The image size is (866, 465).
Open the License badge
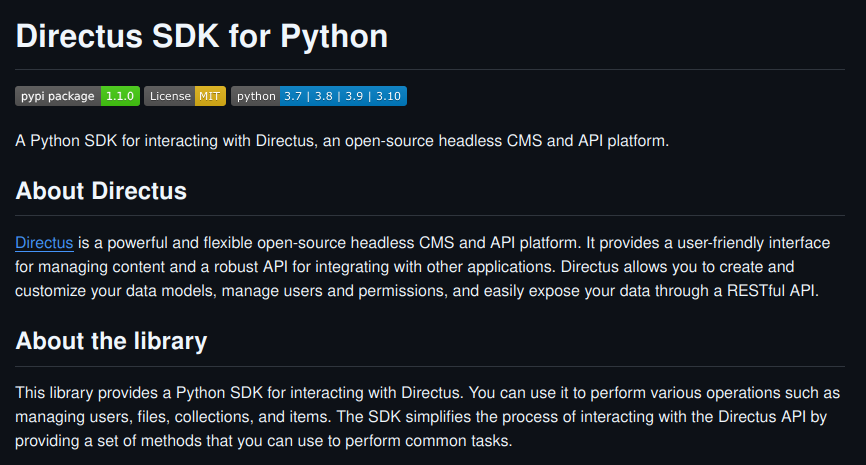point(170,96)
